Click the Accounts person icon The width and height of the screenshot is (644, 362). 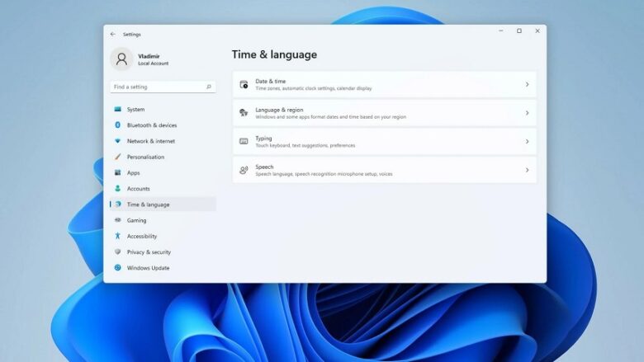pyautogui.click(x=118, y=189)
